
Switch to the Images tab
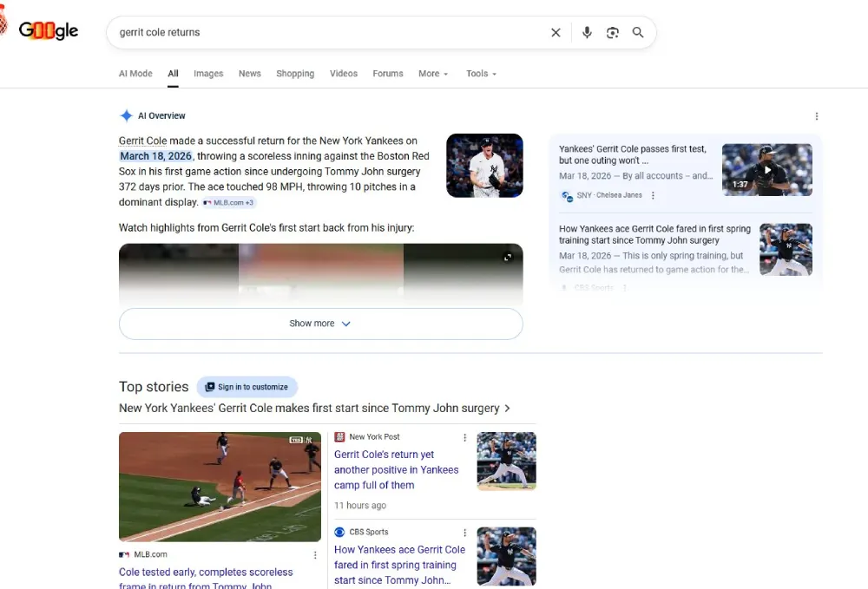(208, 74)
